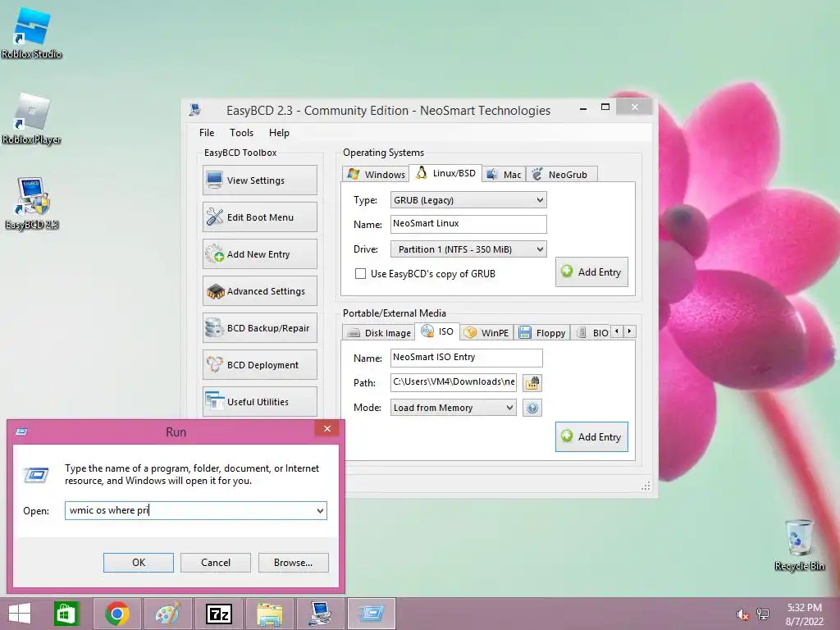Switch to the NeoGrub tab
This screenshot has width=840, height=630.
click(561, 174)
